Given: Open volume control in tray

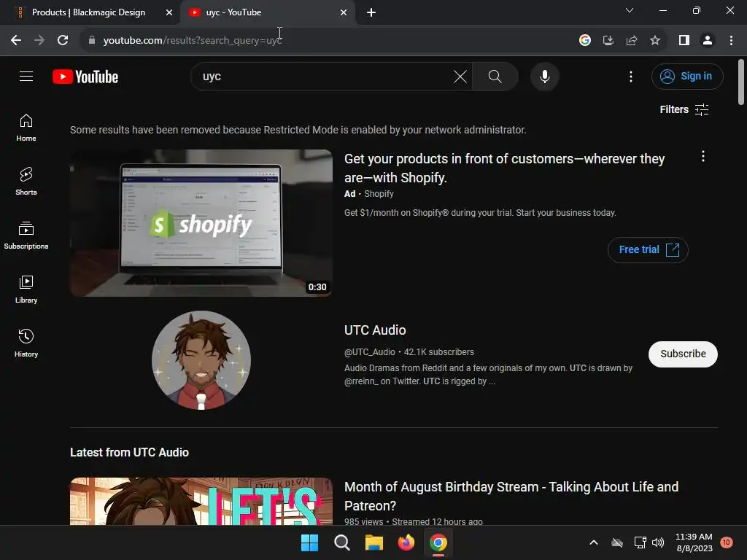Looking at the screenshot, I should [x=658, y=542].
